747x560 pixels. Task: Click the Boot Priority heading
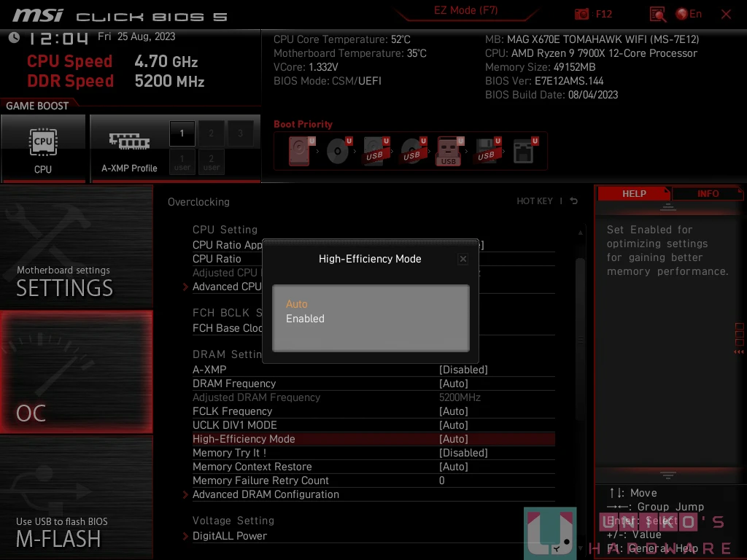coord(303,124)
